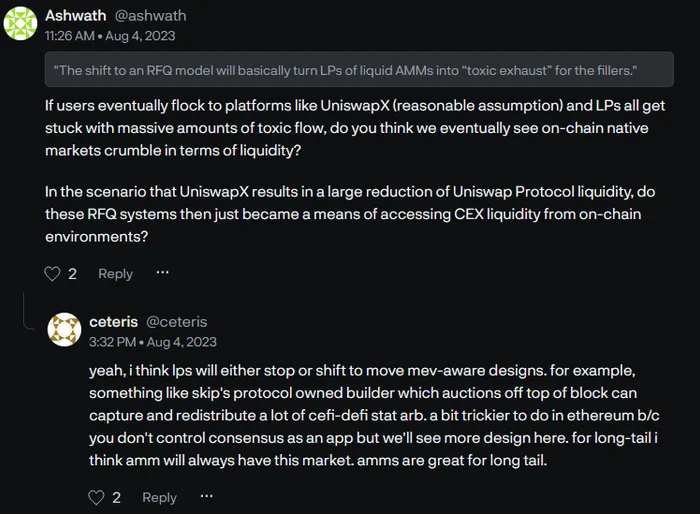Open the Ashwath display name
The width and height of the screenshot is (700, 514).
tap(75, 16)
